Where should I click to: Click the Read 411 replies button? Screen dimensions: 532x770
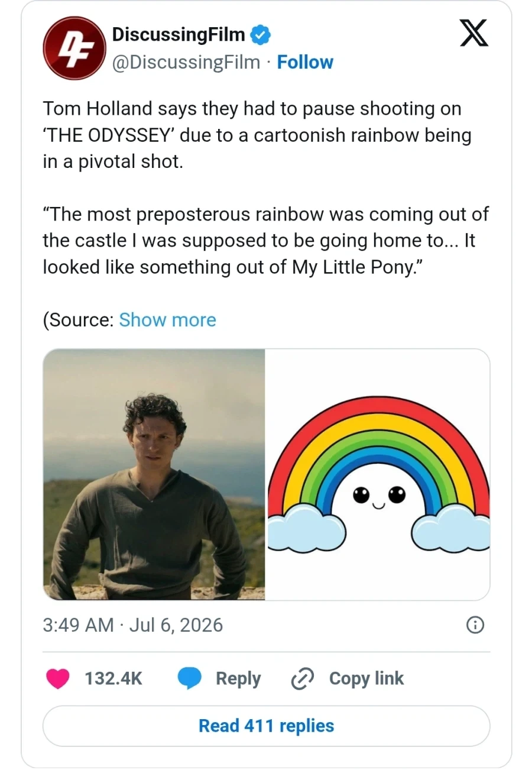(x=267, y=726)
